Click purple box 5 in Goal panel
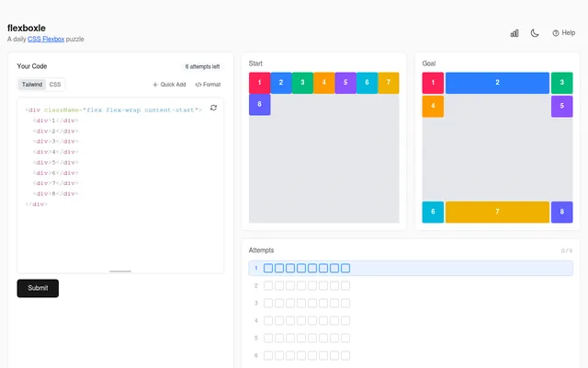The image size is (588, 368). click(x=561, y=107)
